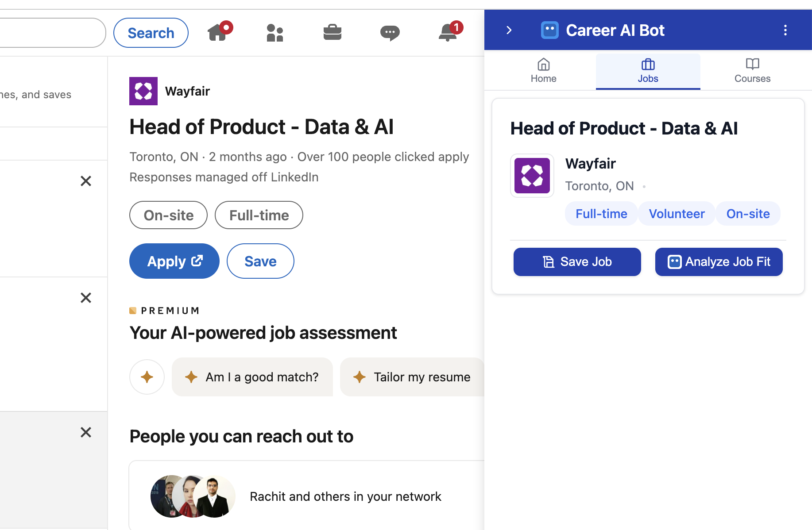Switch to the Home tab in Career AI Bot
The height and width of the screenshot is (530, 812).
pyautogui.click(x=543, y=71)
